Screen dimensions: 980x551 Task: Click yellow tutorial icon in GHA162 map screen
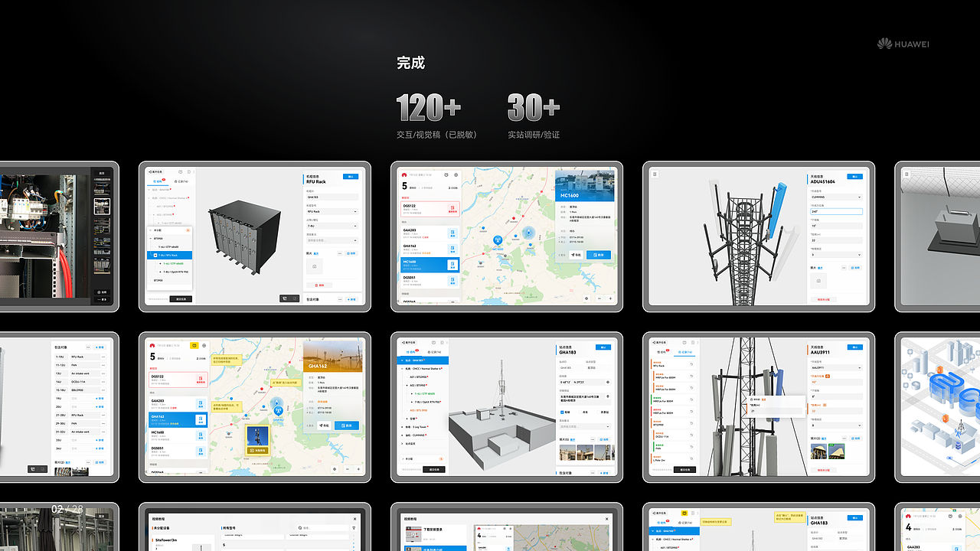point(194,345)
